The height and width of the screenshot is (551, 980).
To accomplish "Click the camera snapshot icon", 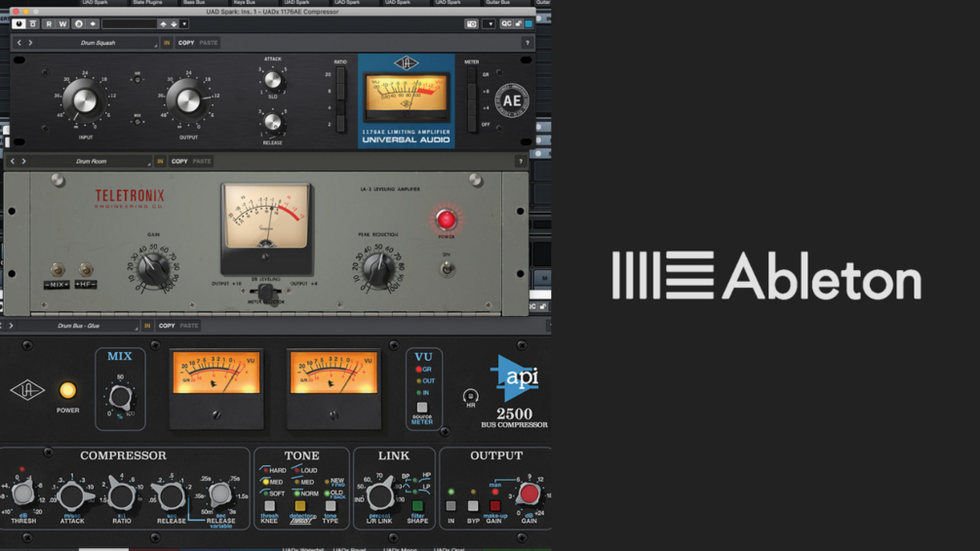I will (471, 23).
